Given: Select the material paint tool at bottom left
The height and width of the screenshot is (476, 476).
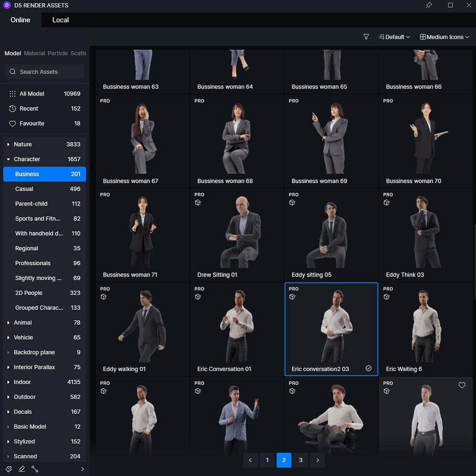Looking at the screenshot, I should pos(8,469).
